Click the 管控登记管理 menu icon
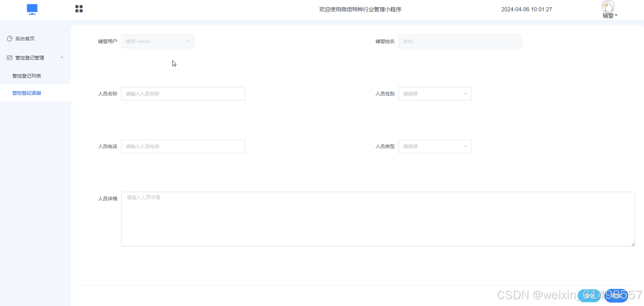The height and width of the screenshot is (306, 644). tap(10, 58)
